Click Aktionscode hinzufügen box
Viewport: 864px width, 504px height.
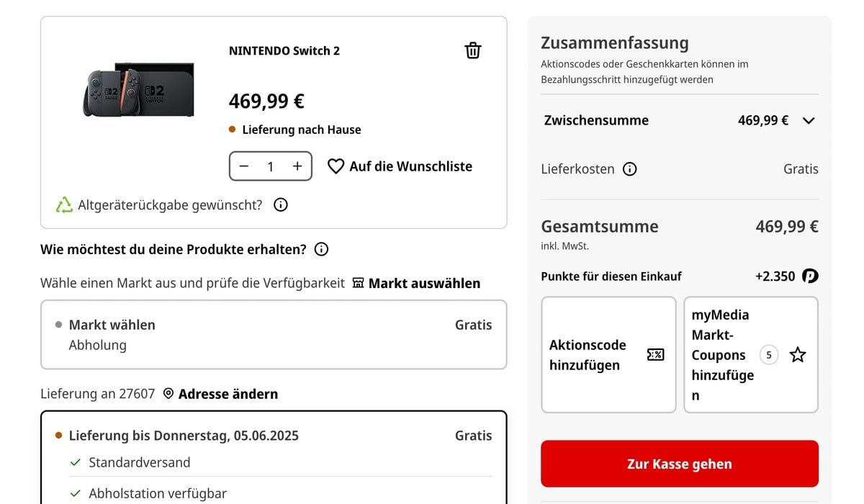click(x=608, y=355)
